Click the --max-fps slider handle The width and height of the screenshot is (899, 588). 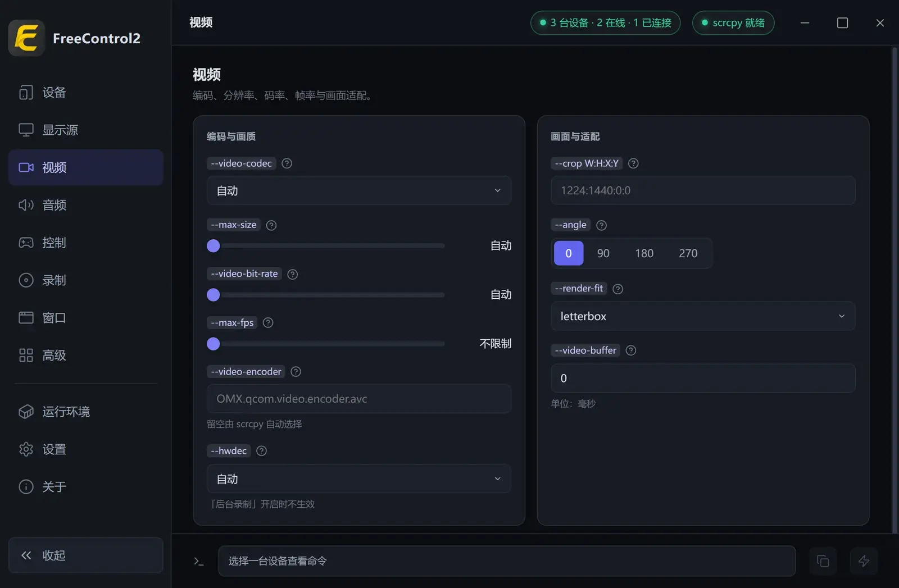click(x=214, y=344)
